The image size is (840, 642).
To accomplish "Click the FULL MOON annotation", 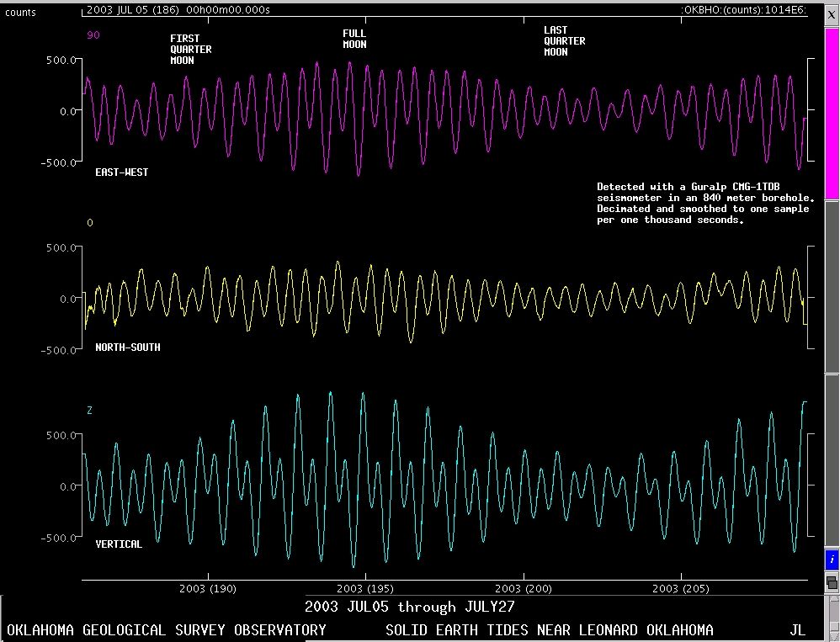I will click(354, 39).
